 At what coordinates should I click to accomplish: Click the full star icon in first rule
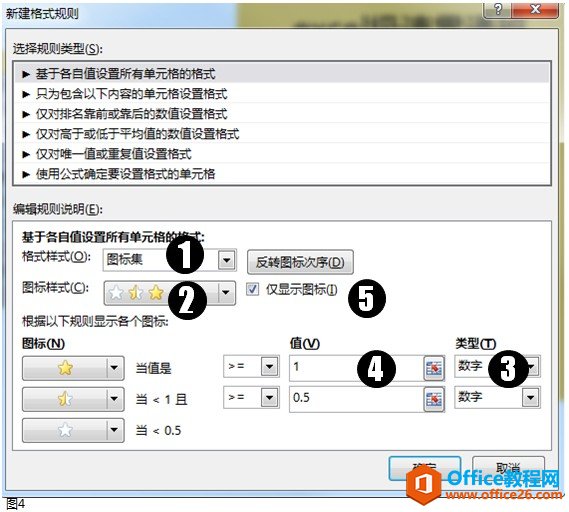(65, 368)
